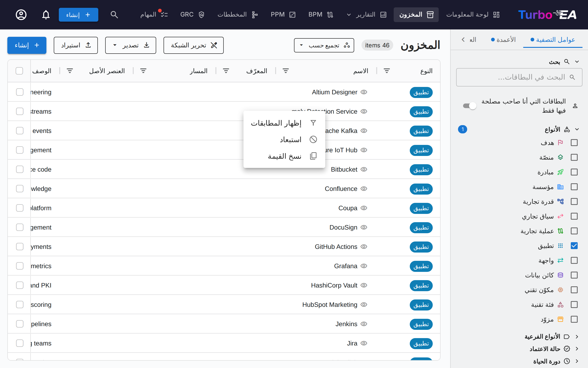Click the Turbo EA logo
Image resolution: width=588 pixels, height=368 pixels.
547,14
